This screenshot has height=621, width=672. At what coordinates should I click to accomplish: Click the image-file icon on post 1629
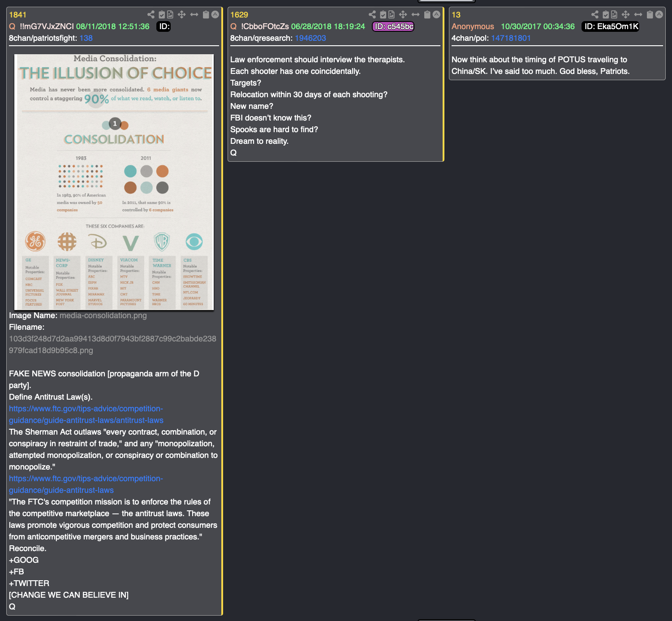tap(392, 14)
